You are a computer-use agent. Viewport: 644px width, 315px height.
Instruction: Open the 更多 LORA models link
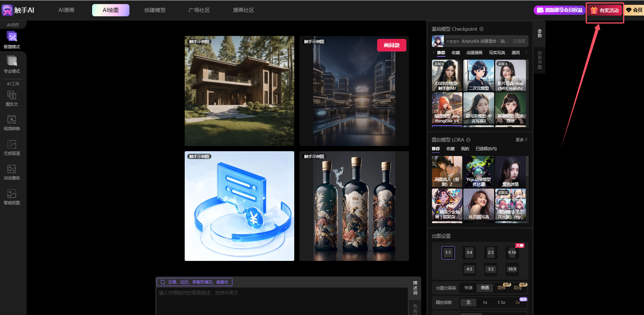point(521,140)
